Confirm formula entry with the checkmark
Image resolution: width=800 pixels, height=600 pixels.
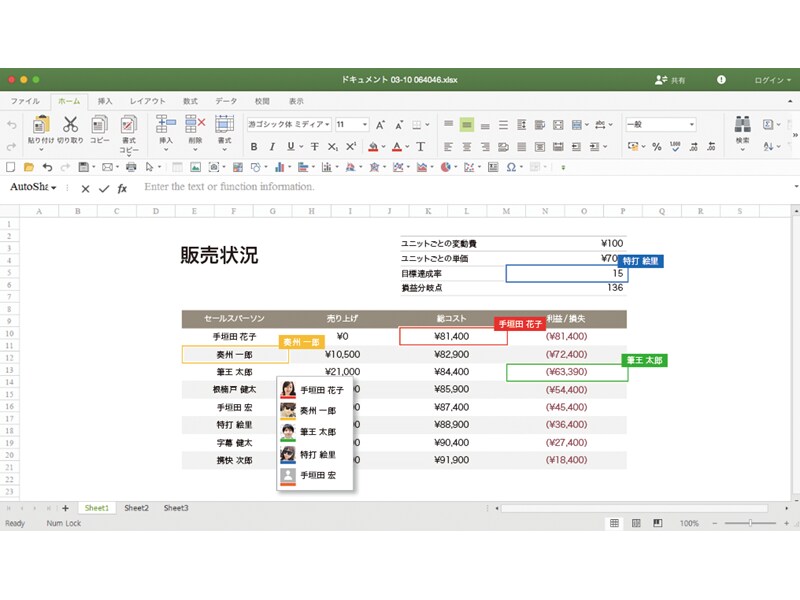point(104,189)
